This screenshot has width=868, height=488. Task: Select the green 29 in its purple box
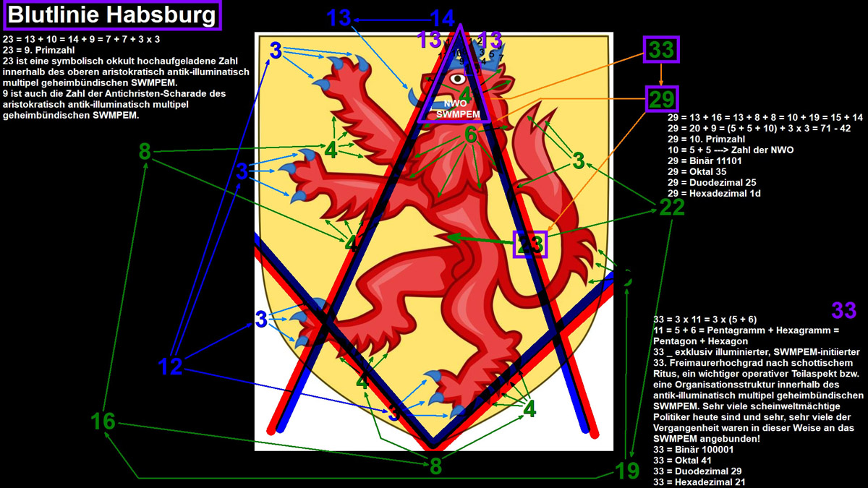661,99
